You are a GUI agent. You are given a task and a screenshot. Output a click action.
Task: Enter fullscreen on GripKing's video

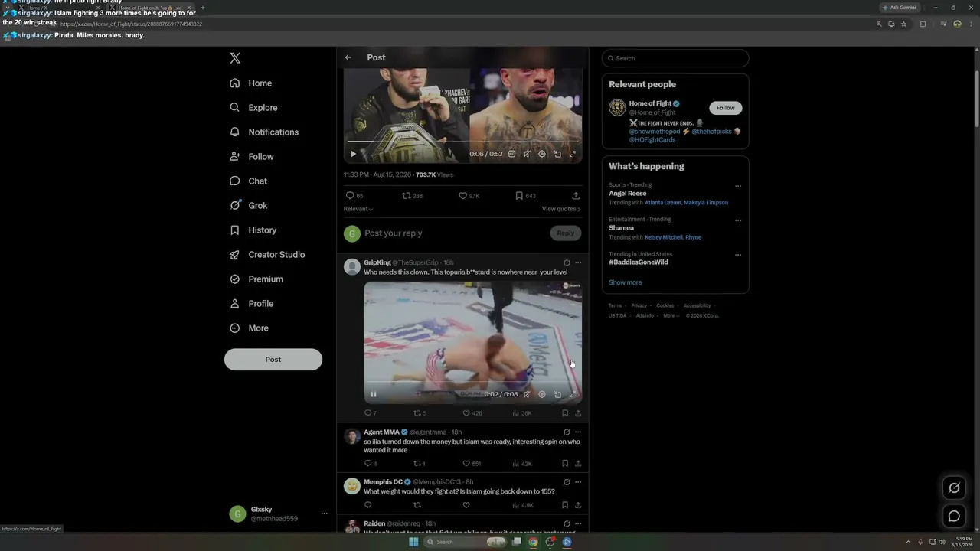pyautogui.click(x=572, y=394)
